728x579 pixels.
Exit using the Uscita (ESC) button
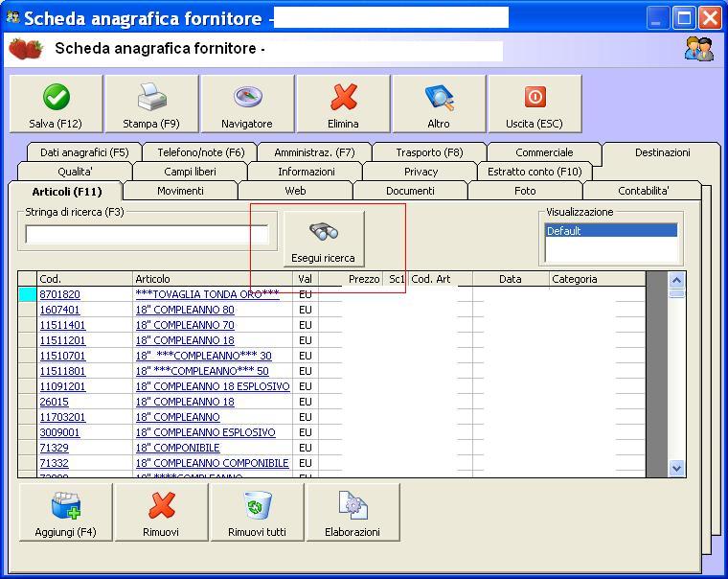(535, 104)
